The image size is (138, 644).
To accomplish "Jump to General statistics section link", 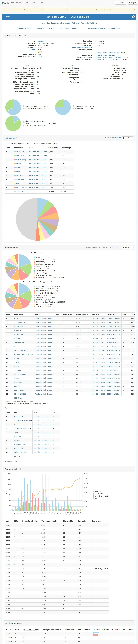I will pos(25,29).
